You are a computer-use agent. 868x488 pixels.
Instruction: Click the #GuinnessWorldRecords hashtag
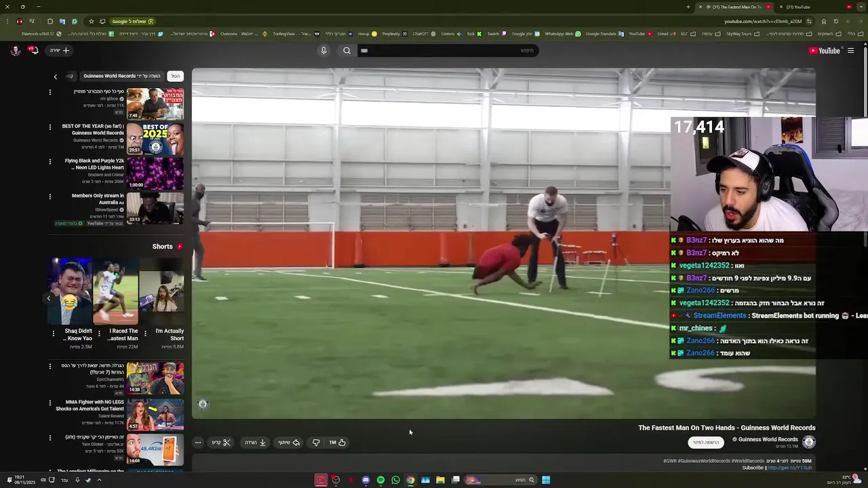tap(703, 461)
